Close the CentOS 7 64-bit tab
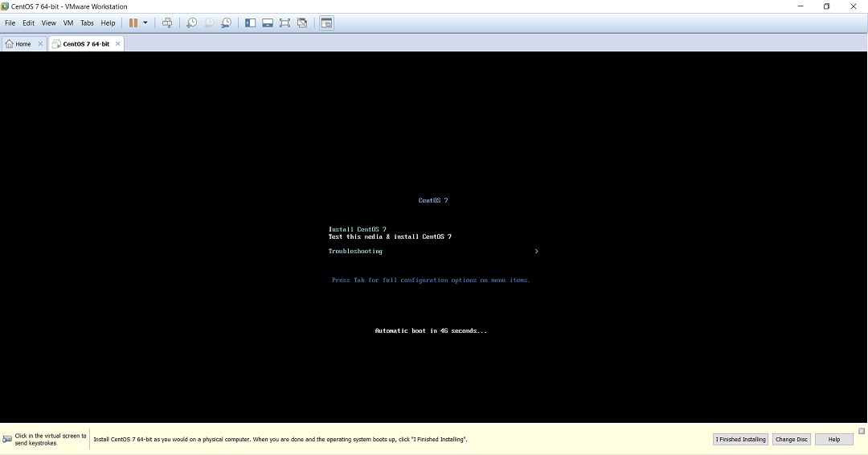Image resolution: width=868 pixels, height=455 pixels. click(x=117, y=43)
